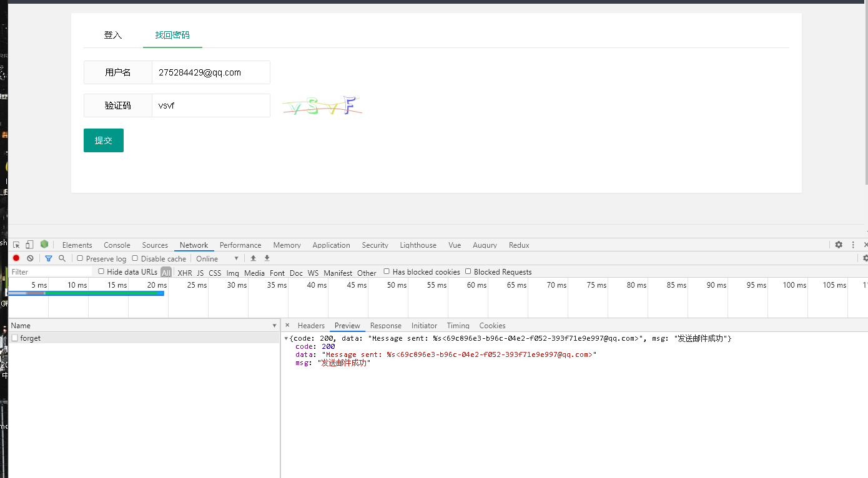Click the network Filter text box
Screen dimensions: 868x478
click(51, 271)
